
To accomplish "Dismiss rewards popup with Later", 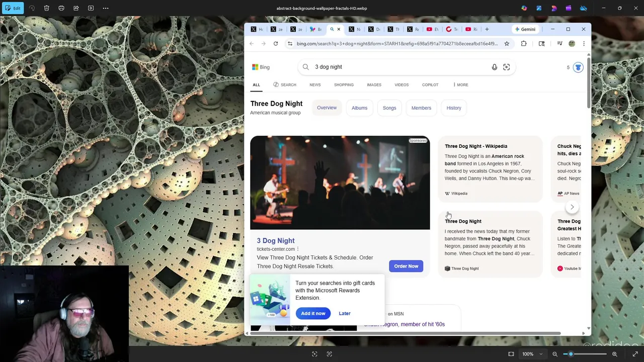I will click(345, 313).
